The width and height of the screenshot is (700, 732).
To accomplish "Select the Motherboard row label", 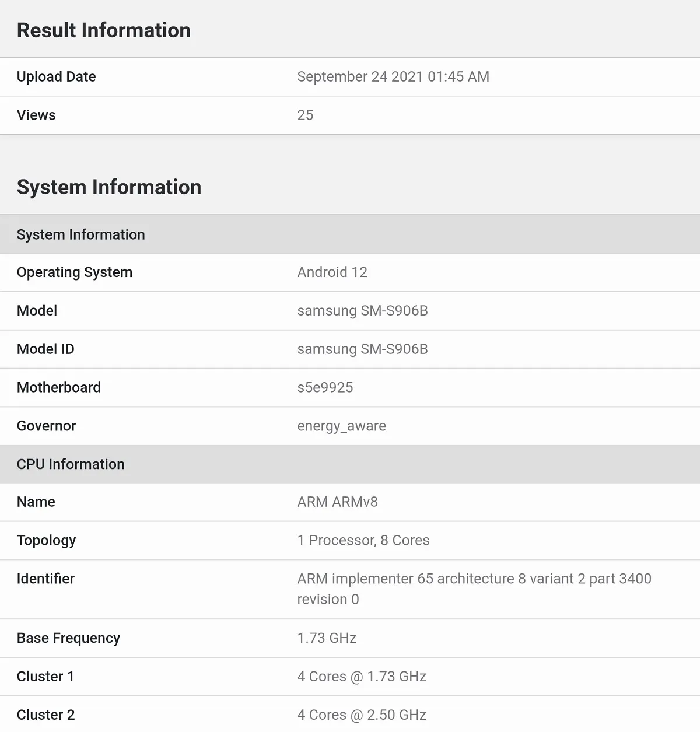I will pos(59,387).
